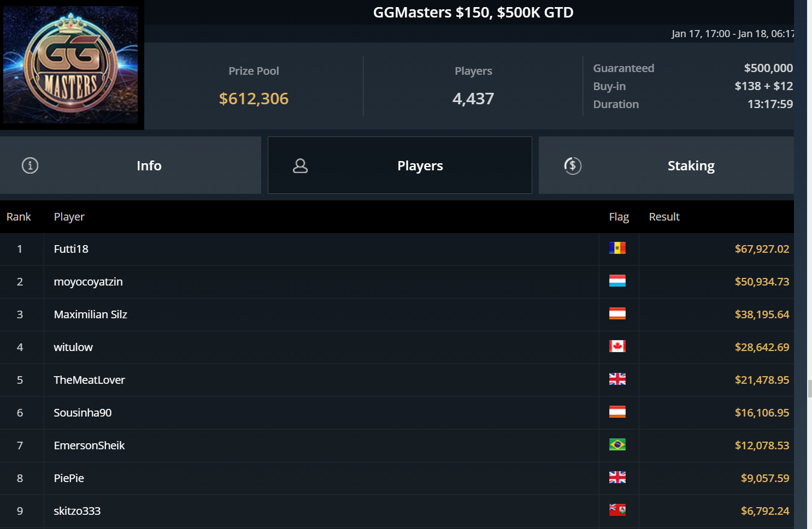
Task: Click the $67,927.02 first place result
Action: [761, 249]
